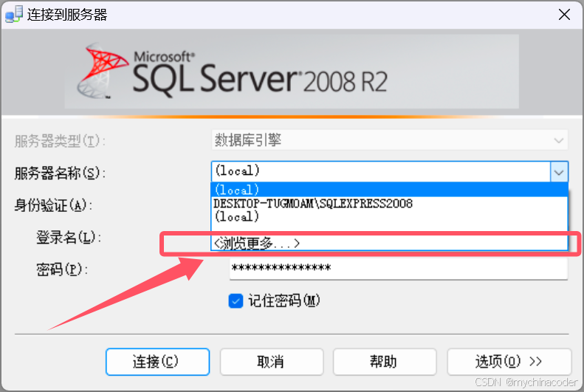This screenshot has width=584, height=392.
Task: Uncheck the Remember password (记住密码) checkbox
Action: [x=236, y=300]
